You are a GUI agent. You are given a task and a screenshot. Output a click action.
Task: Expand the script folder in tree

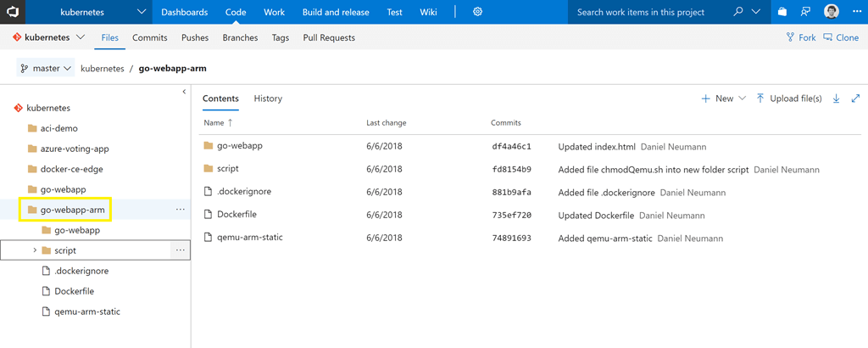[35, 250]
